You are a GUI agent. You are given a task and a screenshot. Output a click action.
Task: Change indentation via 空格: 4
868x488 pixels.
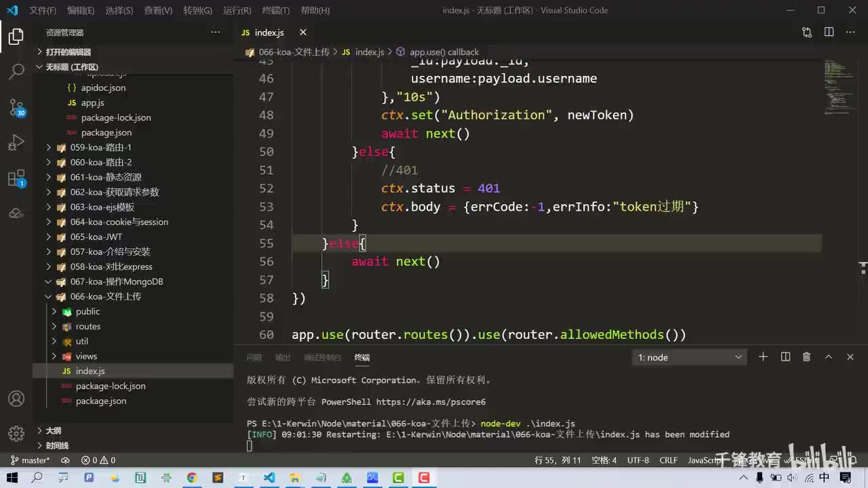pyautogui.click(x=604, y=460)
